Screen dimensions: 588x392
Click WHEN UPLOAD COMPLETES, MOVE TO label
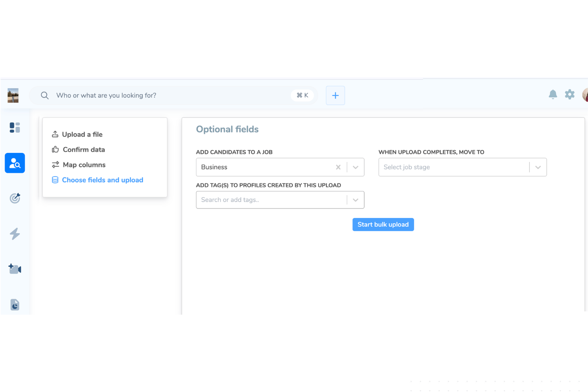(x=431, y=152)
